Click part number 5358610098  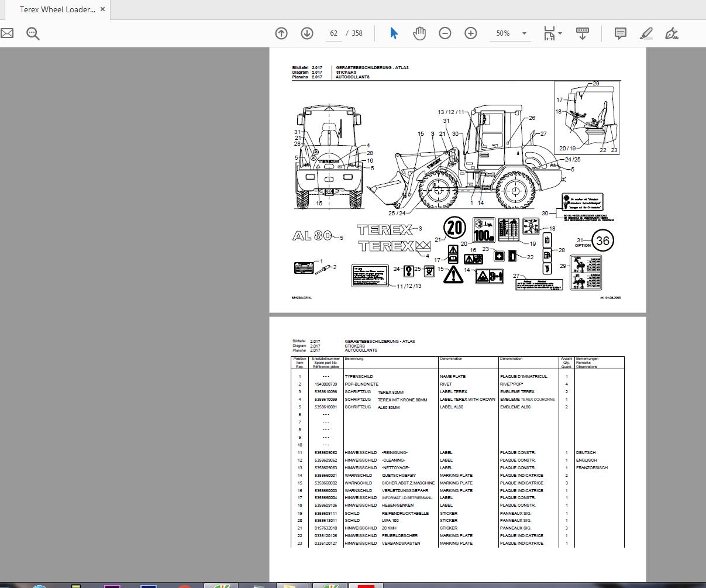coord(326,392)
